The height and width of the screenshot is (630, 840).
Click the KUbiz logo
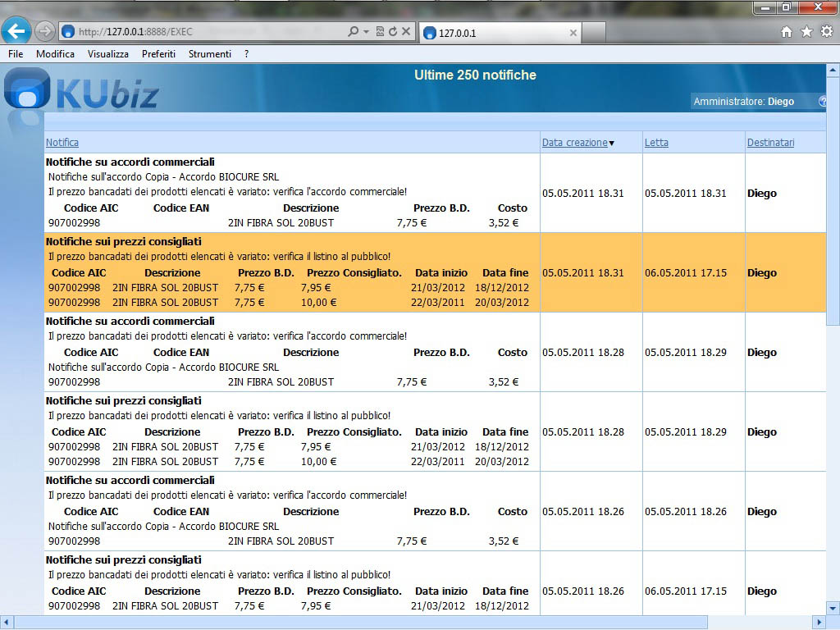coord(82,90)
